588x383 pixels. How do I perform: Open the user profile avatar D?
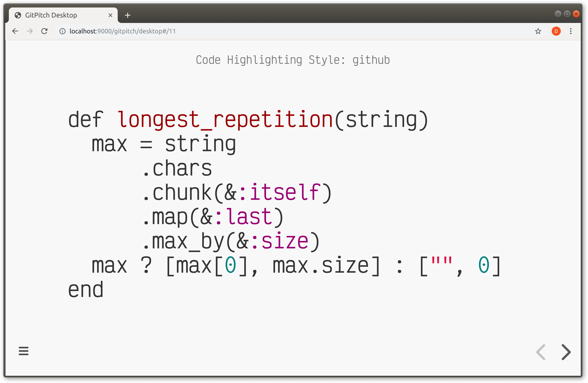[x=556, y=31]
